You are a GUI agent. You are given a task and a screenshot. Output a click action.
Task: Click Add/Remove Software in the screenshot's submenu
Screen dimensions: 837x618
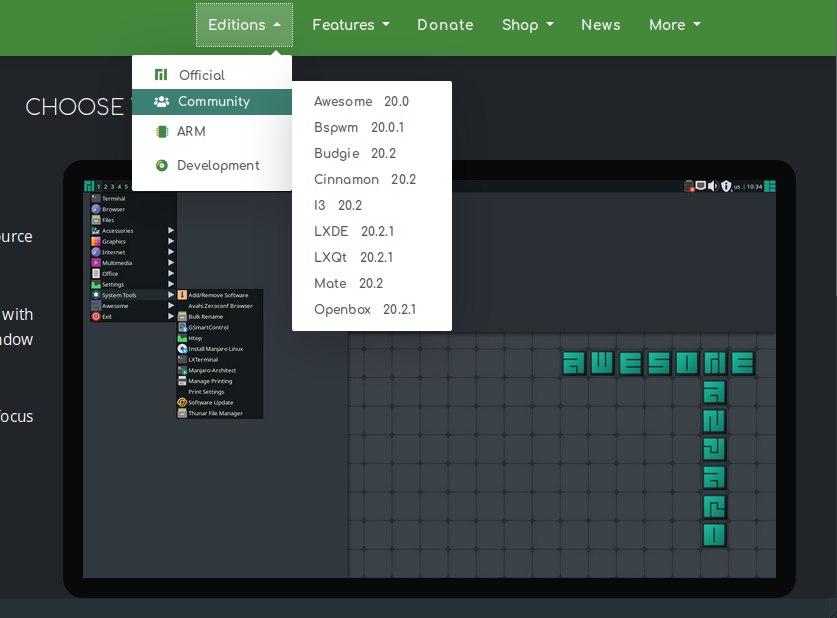(x=219, y=295)
